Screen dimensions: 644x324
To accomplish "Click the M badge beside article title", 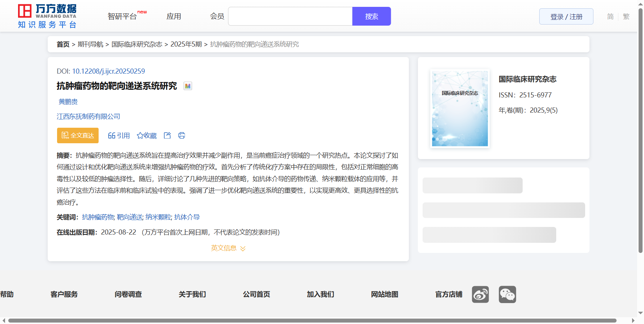I will (x=188, y=86).
